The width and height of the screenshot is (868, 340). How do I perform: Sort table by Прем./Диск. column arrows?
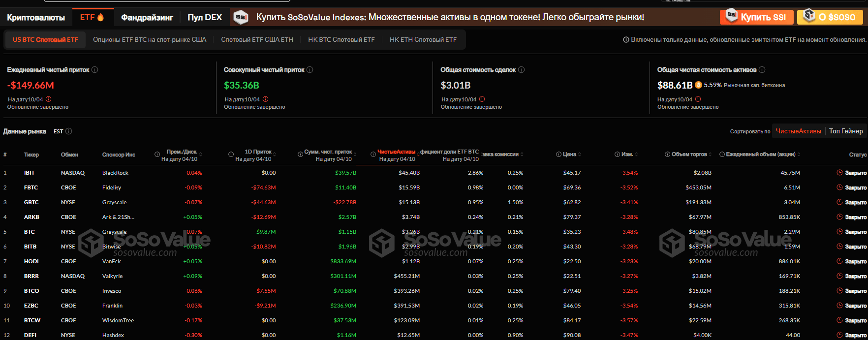[201, 155]
